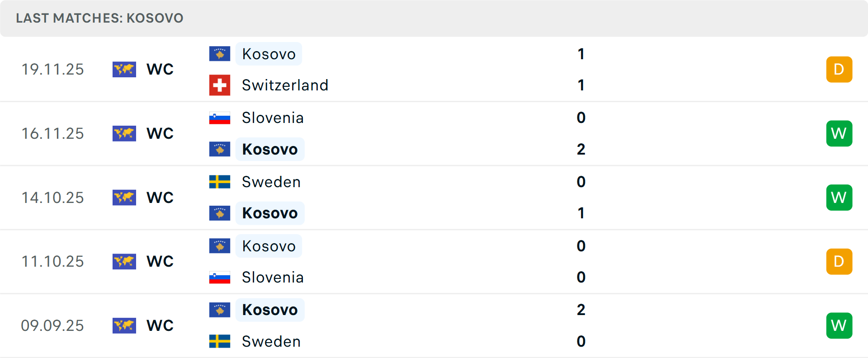Image resolution: width=868 pixels, height=358 pixels.
Task: Click draw badge for 11.10.25 match
Action: click(839, 261)
